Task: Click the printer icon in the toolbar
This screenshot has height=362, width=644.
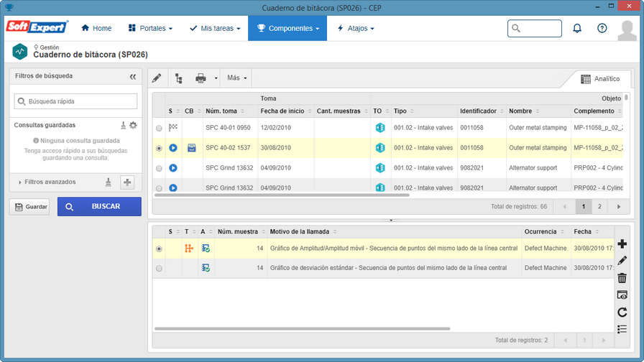Action: [201, 78]
